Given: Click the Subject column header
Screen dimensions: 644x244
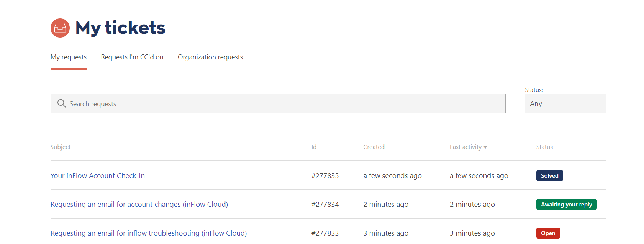Looking at the screenshot, I should (61, 147).
